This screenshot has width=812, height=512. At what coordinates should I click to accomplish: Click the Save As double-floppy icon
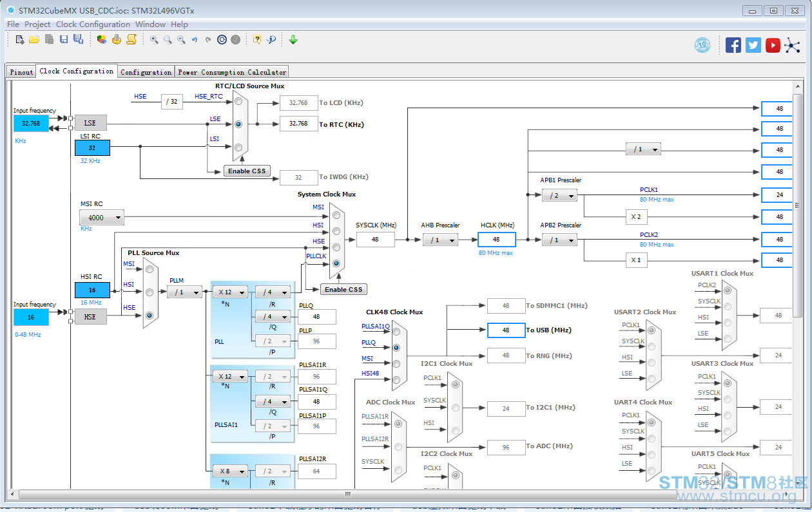tap(78, 39)
